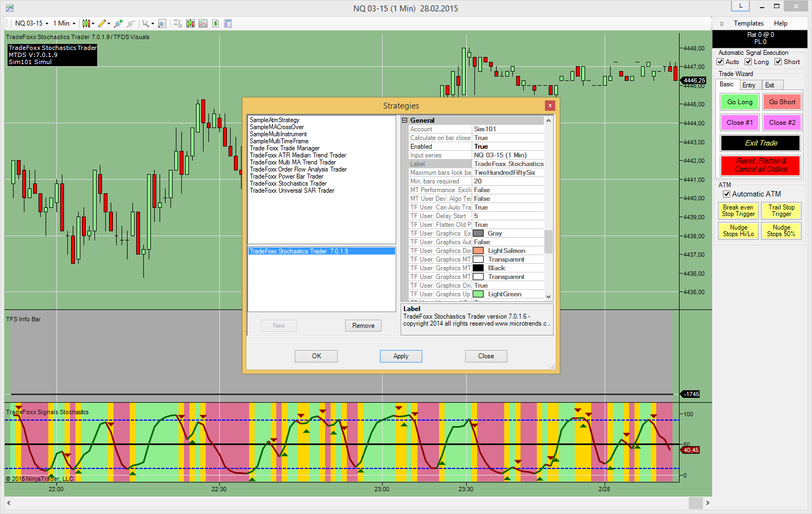The image size is (812, 514).
Task: Click the Apply button in Strategies dialog
Action: [x=401, y=356]
